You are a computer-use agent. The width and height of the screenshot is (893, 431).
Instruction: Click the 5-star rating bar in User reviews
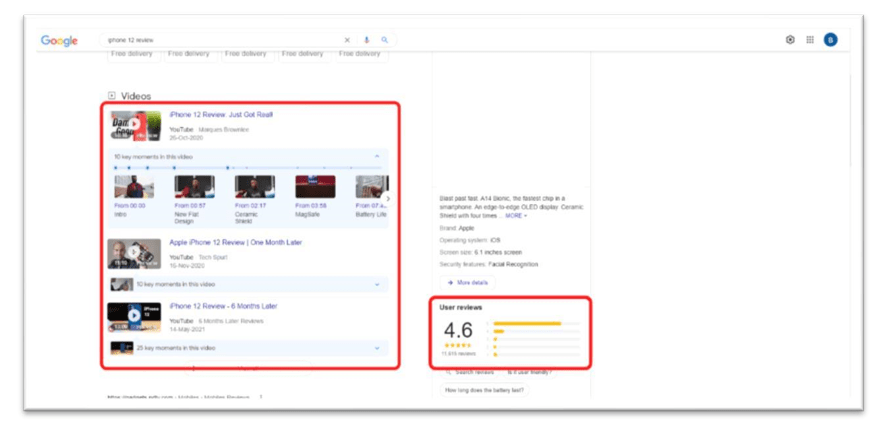(537, 323)
